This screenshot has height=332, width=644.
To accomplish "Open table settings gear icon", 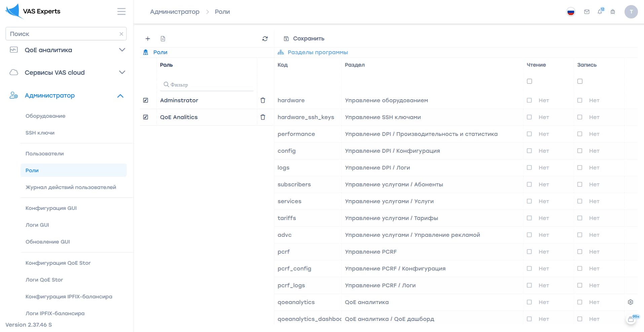I will point(631,302).
